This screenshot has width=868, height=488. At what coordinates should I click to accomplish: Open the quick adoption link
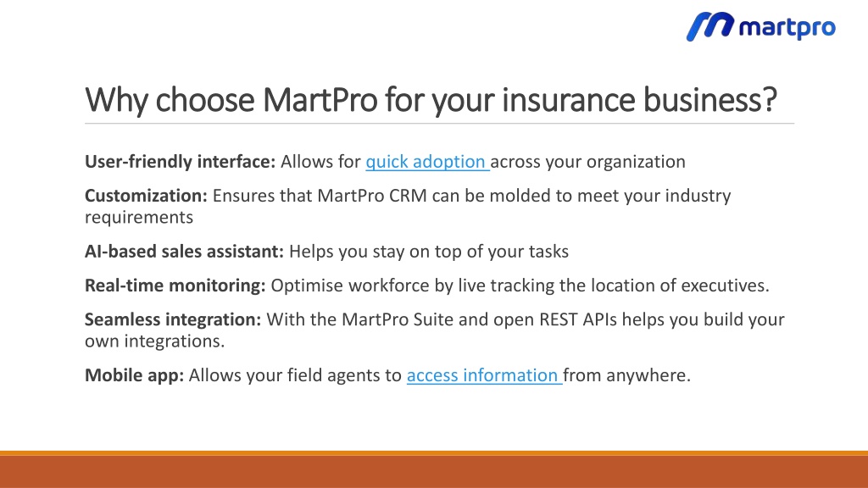pos(427,162)
